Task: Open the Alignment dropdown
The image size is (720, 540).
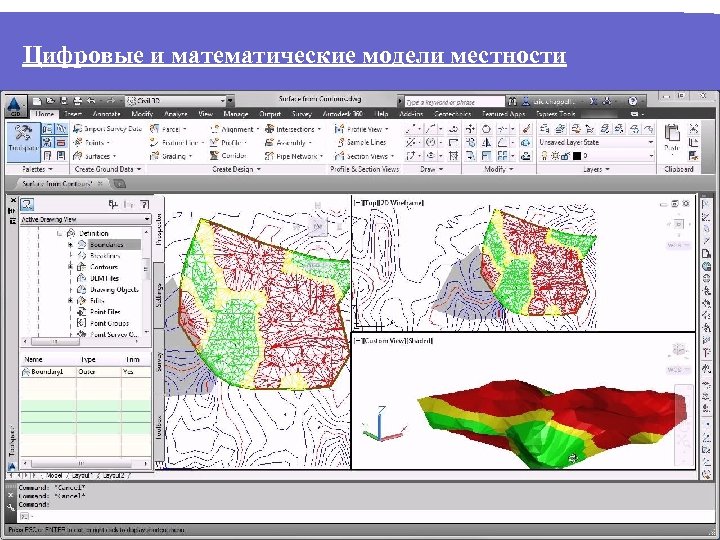Action: 235,129
